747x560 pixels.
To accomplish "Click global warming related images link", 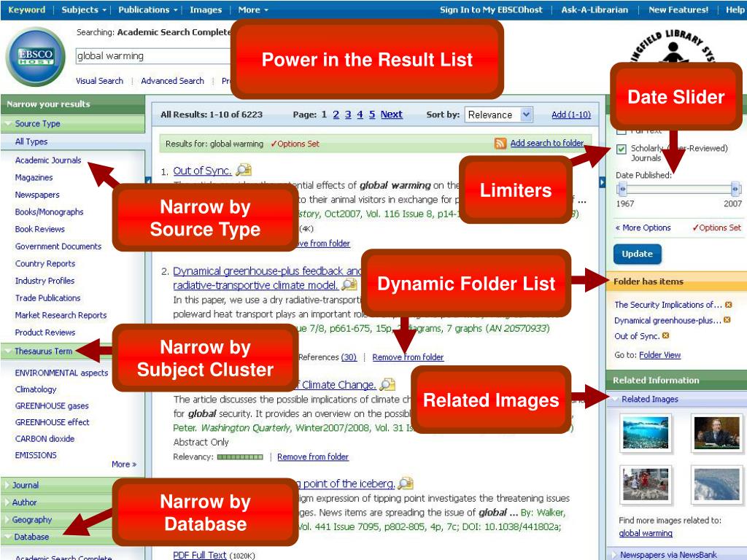I will pyautogui.click(x=646, y=533).
